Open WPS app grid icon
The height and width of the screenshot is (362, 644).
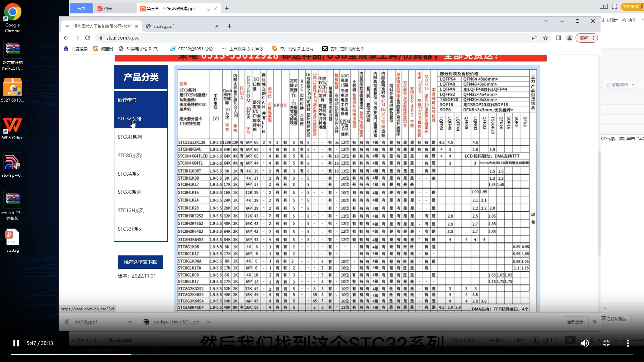click(614, 6)
